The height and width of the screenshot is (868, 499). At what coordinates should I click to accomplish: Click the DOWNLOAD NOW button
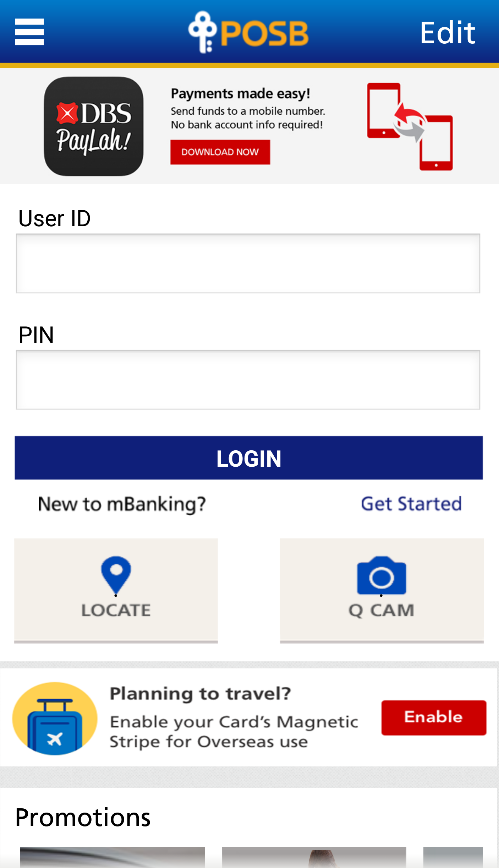point(220,152)
